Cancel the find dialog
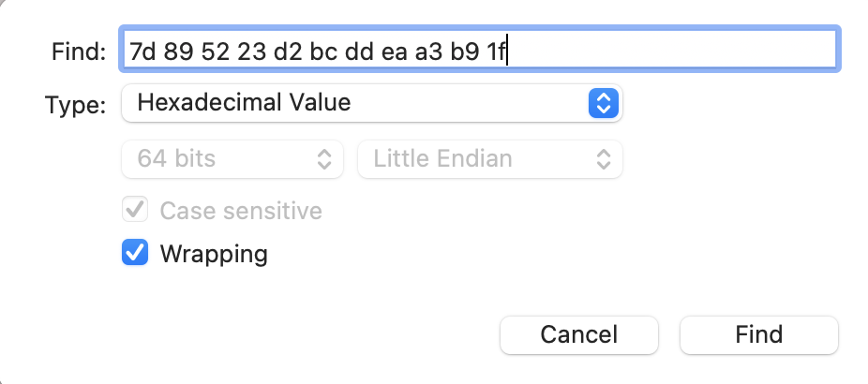Screen dimensions: 868x384 coord(579,334)
